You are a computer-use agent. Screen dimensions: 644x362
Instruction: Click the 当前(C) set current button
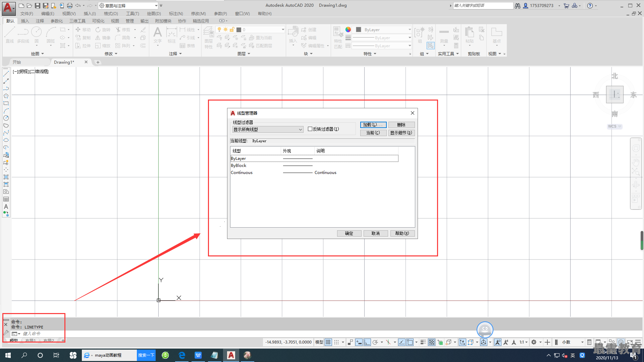[x=373, y=133]
